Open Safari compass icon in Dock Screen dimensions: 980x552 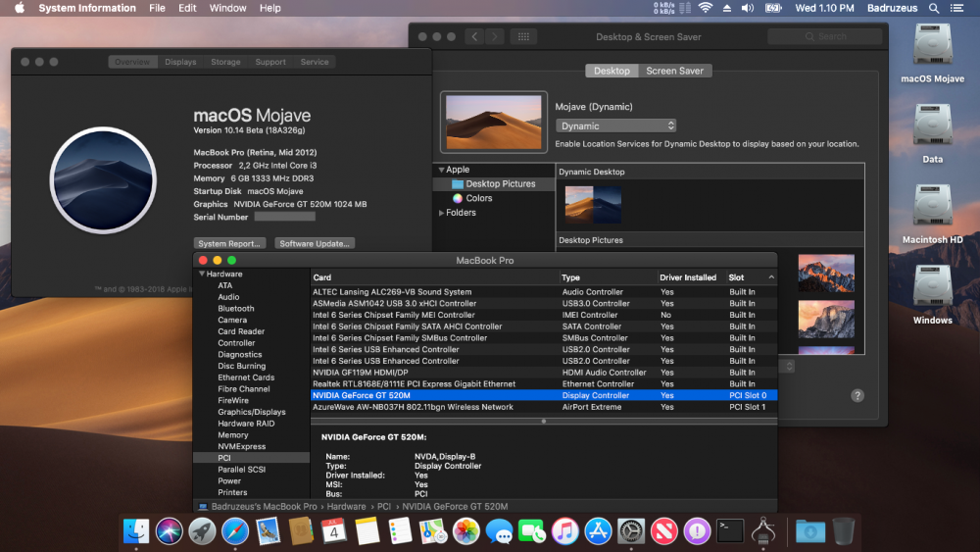[x=235, y=531]
